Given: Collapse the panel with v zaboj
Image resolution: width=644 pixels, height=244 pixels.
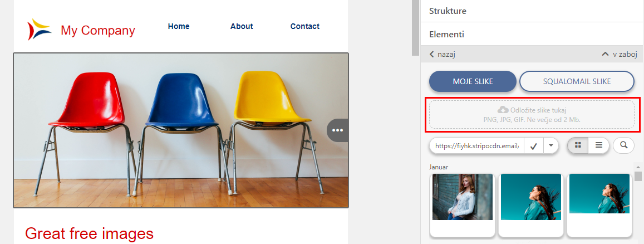Looking at the screenshot, I should (619, 54).
